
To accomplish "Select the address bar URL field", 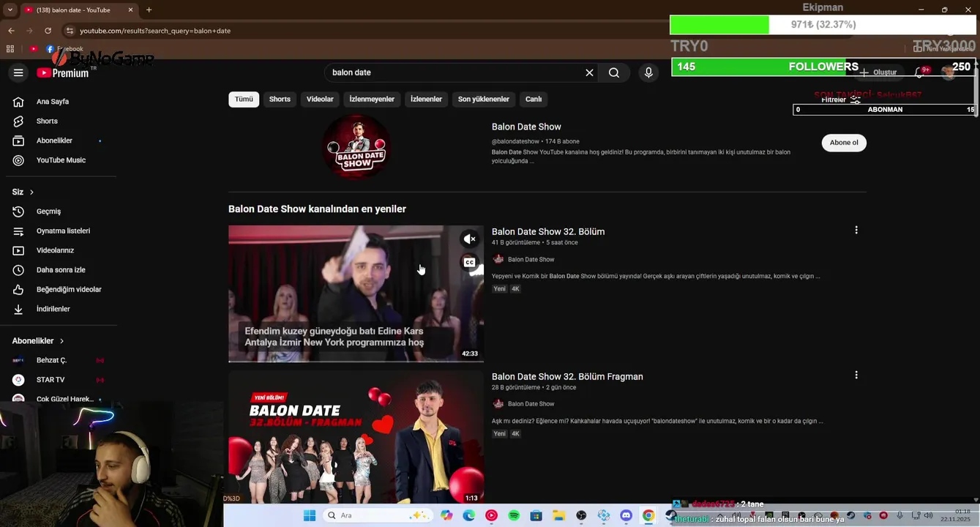I will (366, 31).
